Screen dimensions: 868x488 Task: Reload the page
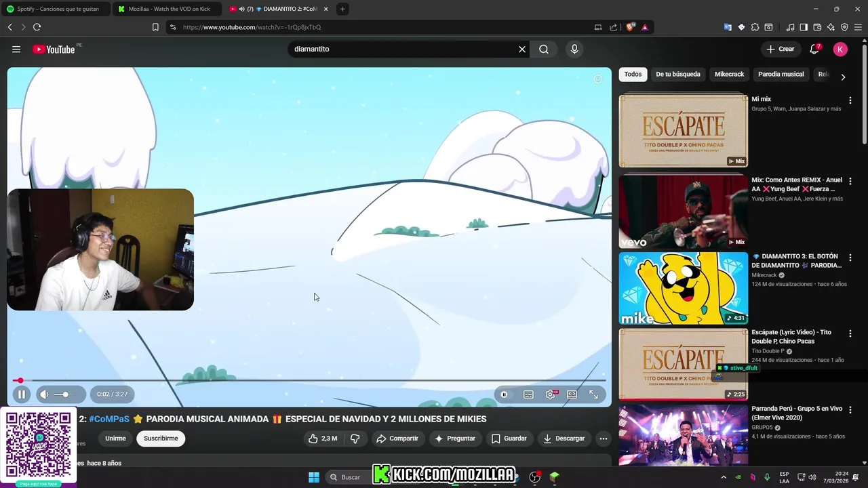point(37,27)
